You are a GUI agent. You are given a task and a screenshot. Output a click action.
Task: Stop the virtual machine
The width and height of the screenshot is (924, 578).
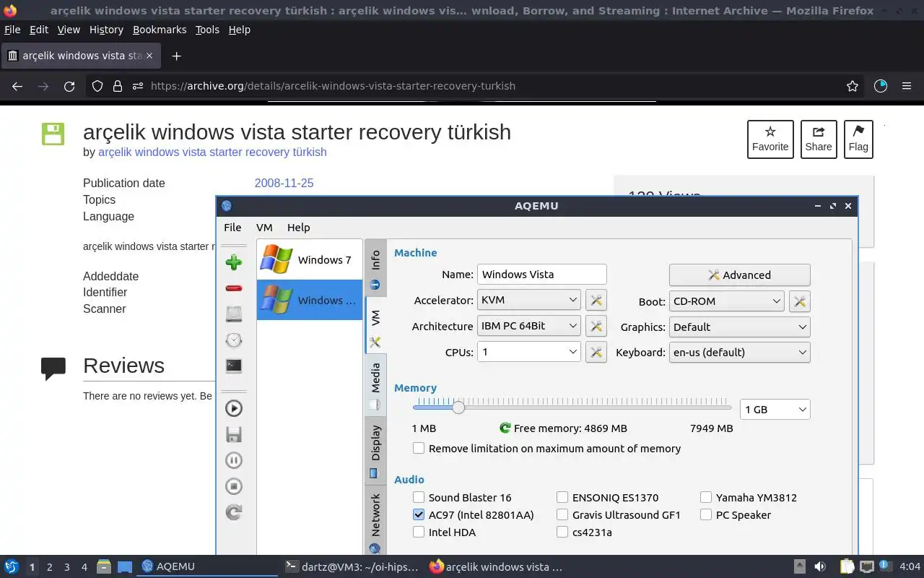click(x=233, y=486)
